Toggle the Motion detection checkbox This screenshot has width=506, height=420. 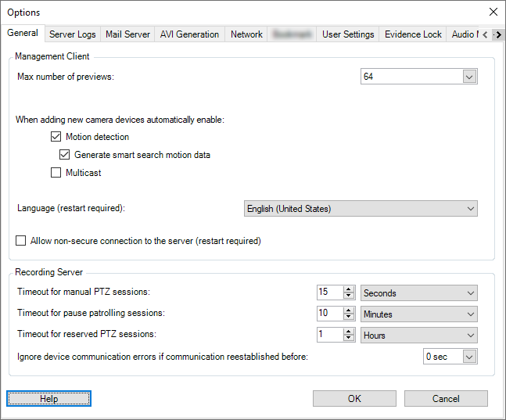tap(56, 137)
